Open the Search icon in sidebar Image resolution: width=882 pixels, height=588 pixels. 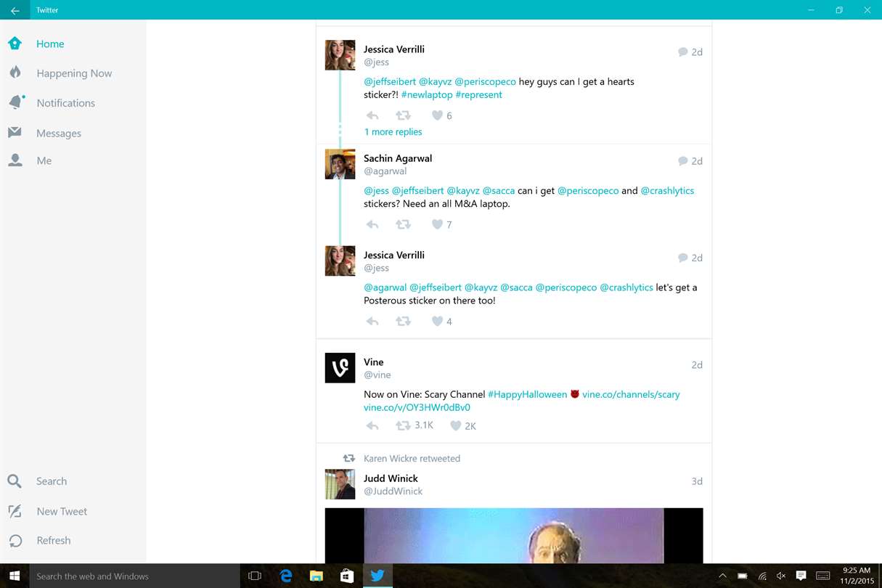tap(15, 481)
